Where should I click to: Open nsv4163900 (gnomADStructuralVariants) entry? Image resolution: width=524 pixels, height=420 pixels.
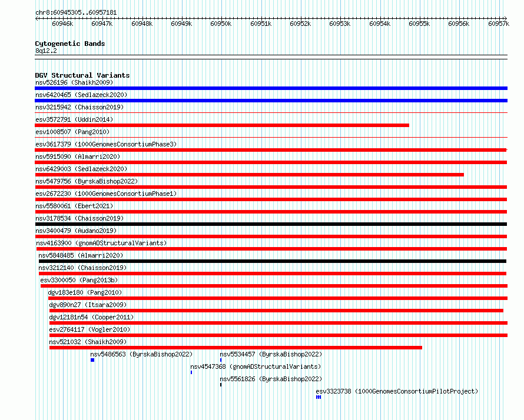click(x=101, y=243)
